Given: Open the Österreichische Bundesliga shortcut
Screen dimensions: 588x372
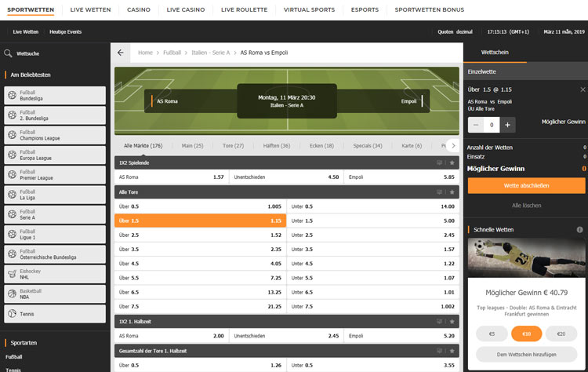Looking at the screenshot, I should click(x=55, y=254).
